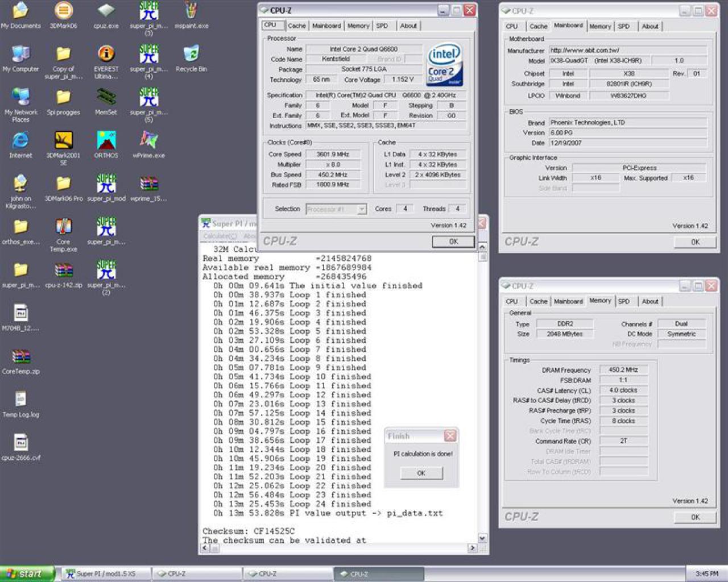Open Memory tab in the front CPU-Z window

[x=358, y=26]
